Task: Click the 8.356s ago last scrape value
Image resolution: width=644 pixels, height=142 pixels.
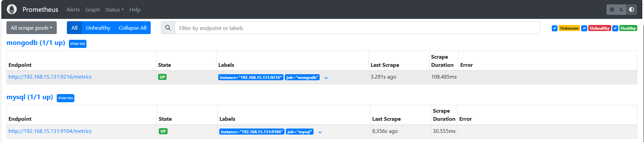Action: (385, 131)
